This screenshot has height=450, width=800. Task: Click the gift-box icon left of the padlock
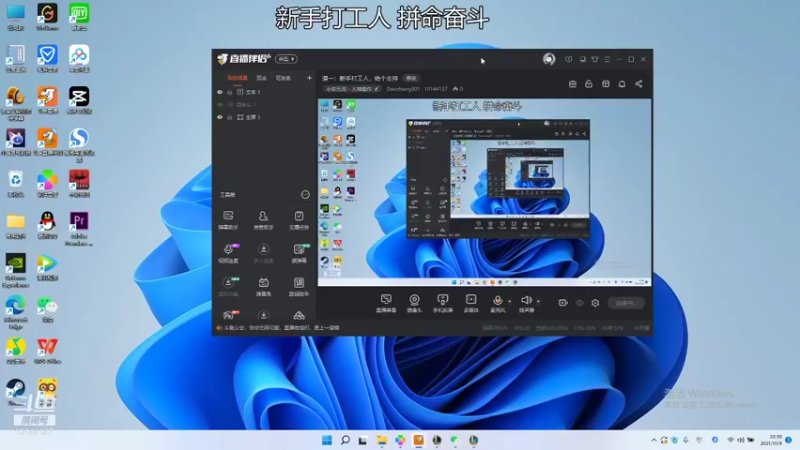[572, 84]
